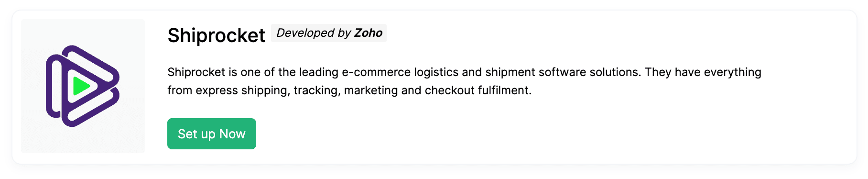Click the word marketing in description
Image resolution: width=868 pixels, height=179 pixels.
371,90
